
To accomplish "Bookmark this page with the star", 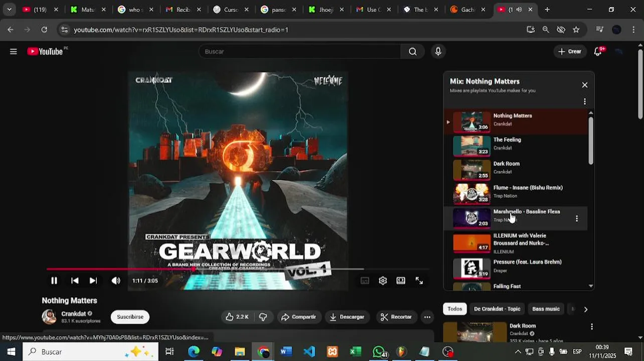I will coord(576,30).
